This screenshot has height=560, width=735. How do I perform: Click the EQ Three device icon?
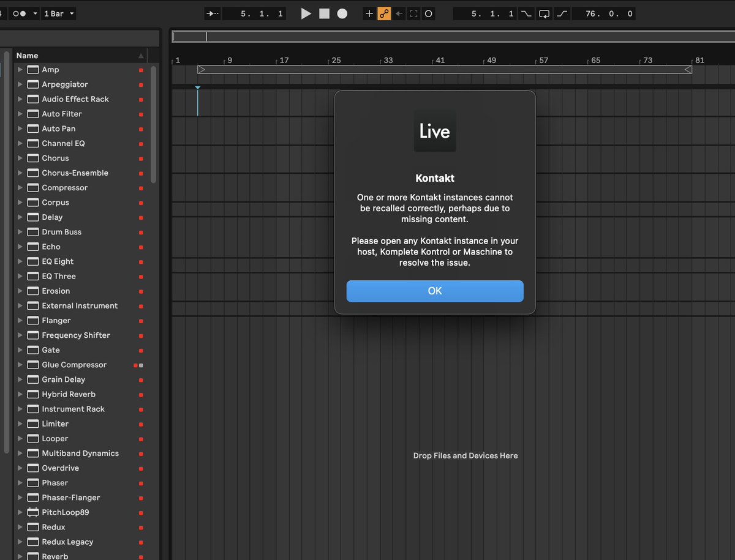point(33,276)
